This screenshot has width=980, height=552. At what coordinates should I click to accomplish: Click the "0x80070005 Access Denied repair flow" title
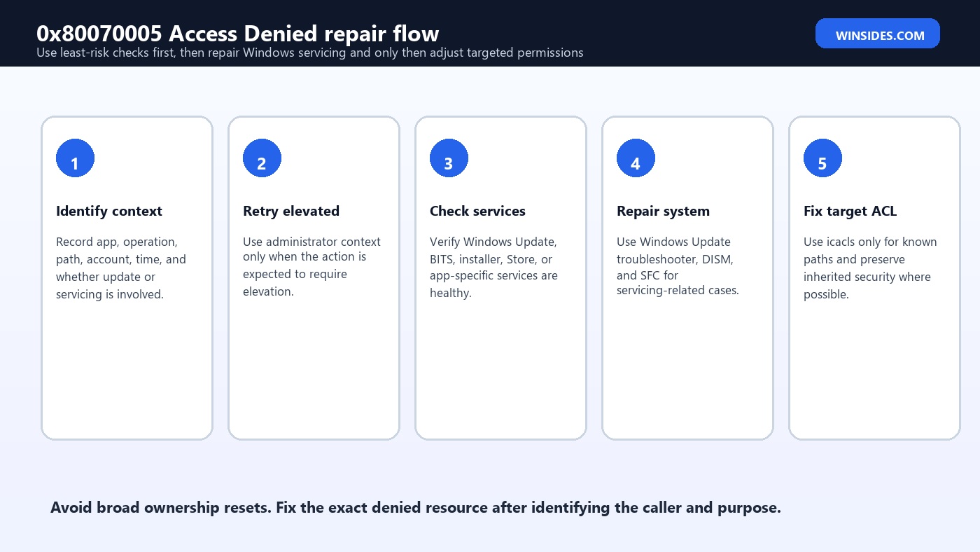238,33
